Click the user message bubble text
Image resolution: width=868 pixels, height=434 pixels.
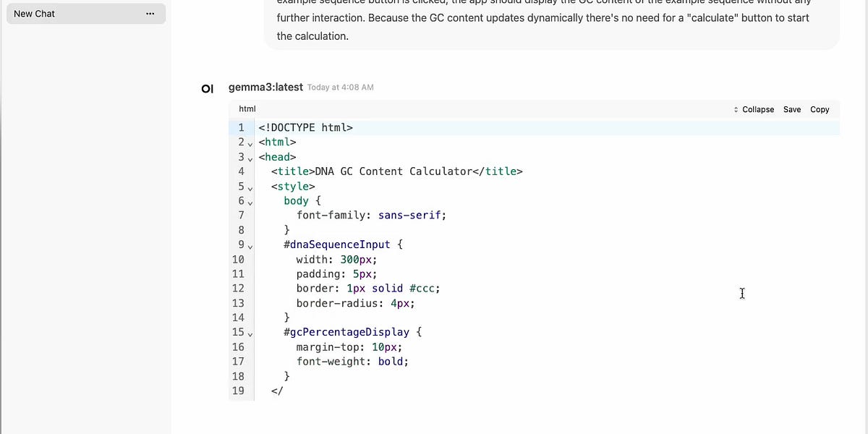[x=543, y=18]
